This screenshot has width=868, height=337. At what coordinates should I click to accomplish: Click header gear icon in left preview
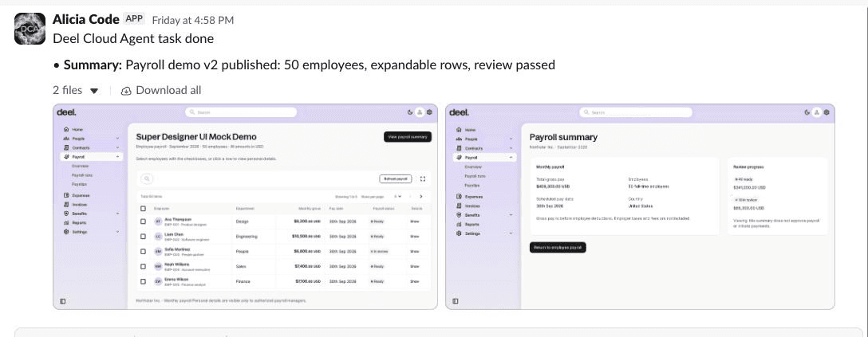(x=429, y=112)
